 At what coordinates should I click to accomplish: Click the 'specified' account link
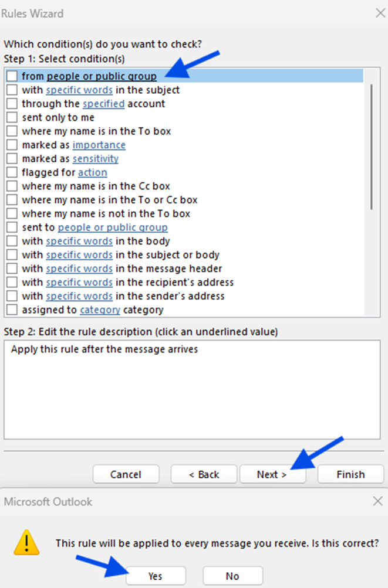[103, 104]
